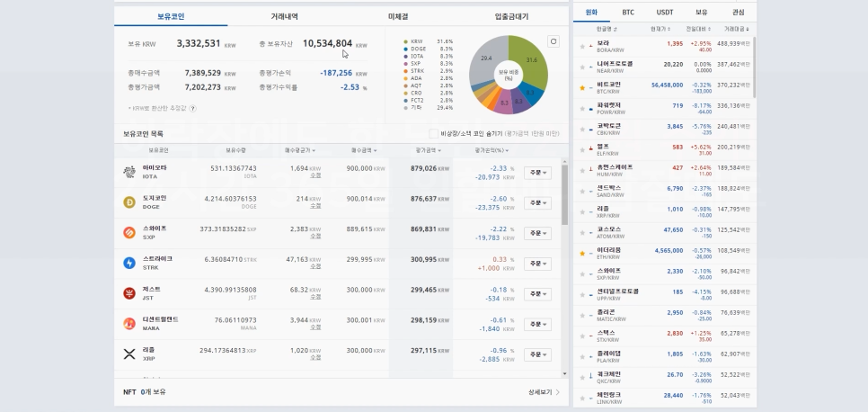Enable hide delisted/small-balance coins checkbox
The width and height of the screenshot is (868, 412).
point(433,133)
